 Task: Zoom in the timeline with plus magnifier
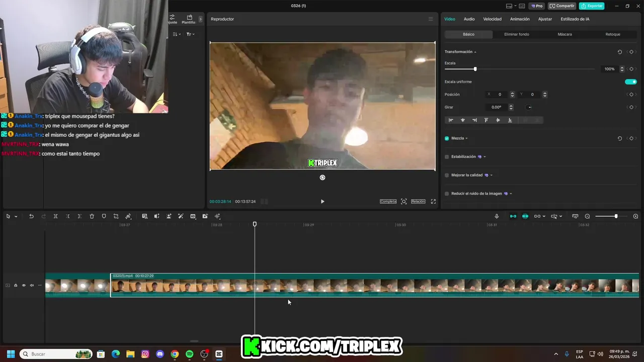tap(635, 216)
